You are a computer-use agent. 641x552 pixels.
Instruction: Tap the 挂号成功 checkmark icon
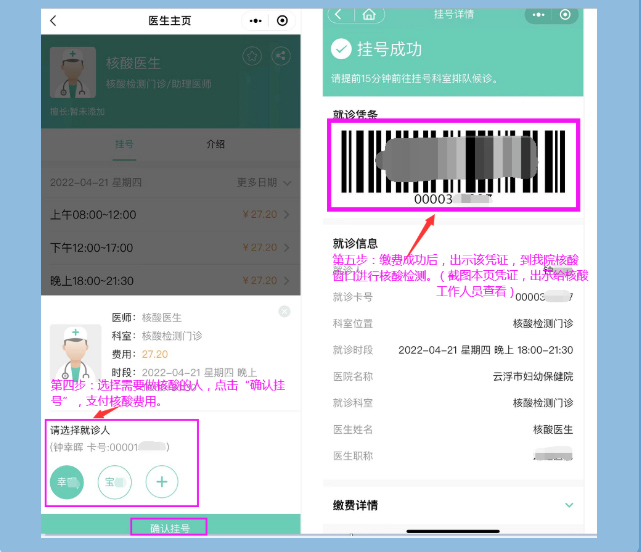341,49
